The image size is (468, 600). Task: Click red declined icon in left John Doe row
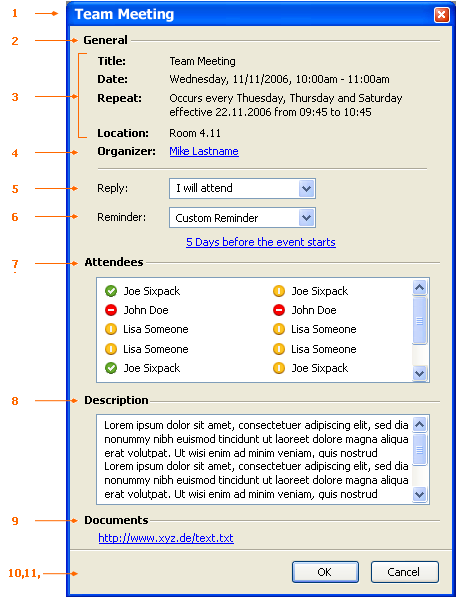(x=111, y=310)
